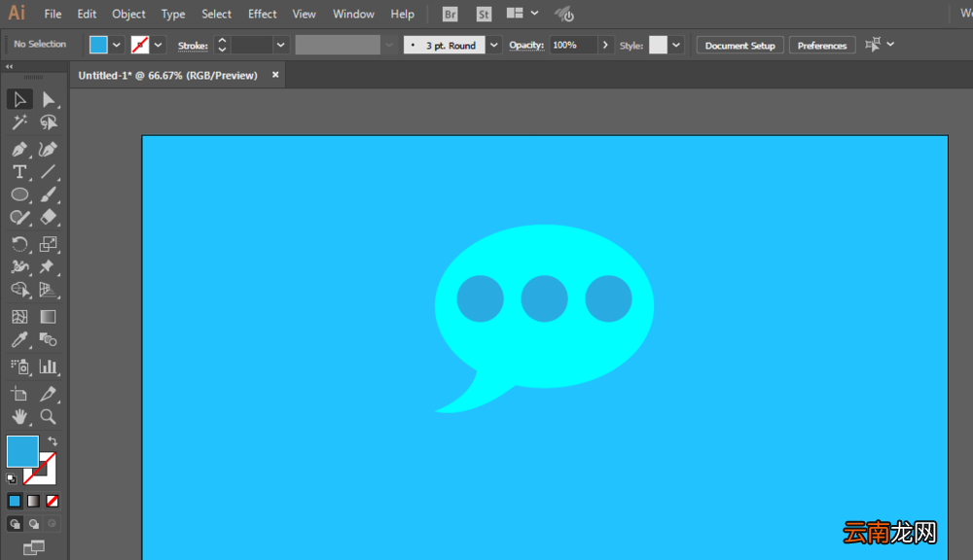Select the Hand tool
Image resolution: width=973 pixels, height=560 pixels.
point(19,417)
